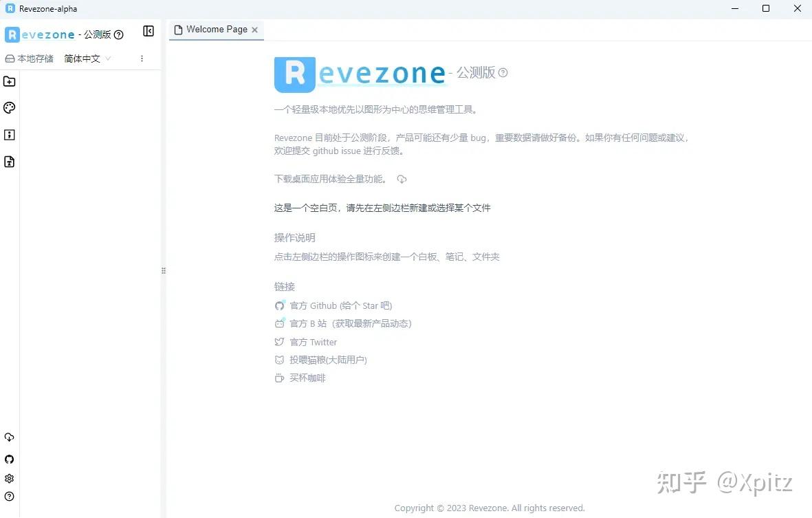Viewport: 812px width, 518px height.
Task: Click the 本地存储 storage icon
Action: 10,58
